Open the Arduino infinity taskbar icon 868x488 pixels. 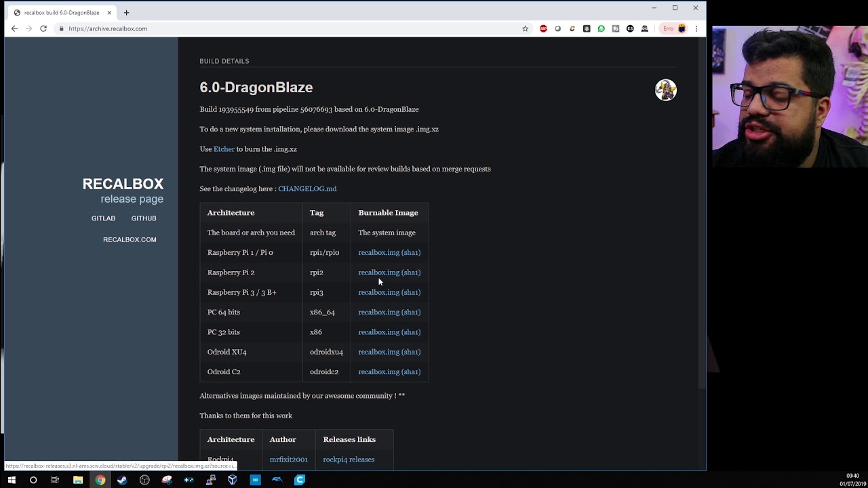tap(255, 480)
